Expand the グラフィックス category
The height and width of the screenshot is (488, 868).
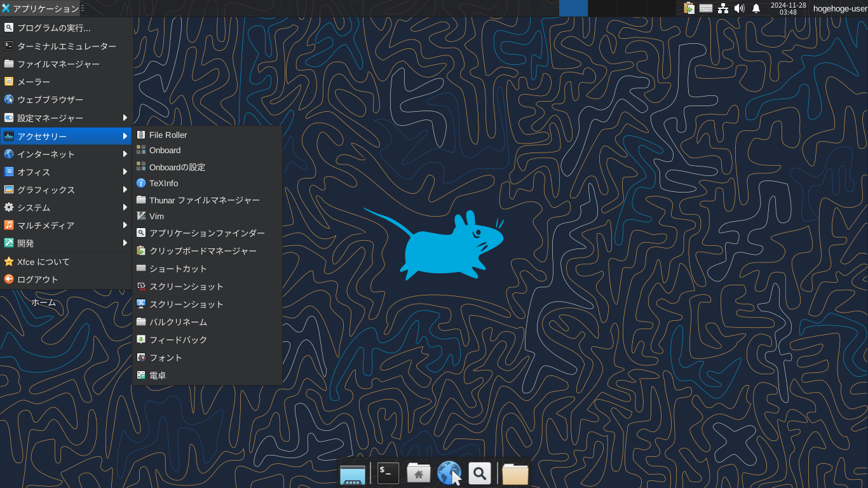pos(67,190)
